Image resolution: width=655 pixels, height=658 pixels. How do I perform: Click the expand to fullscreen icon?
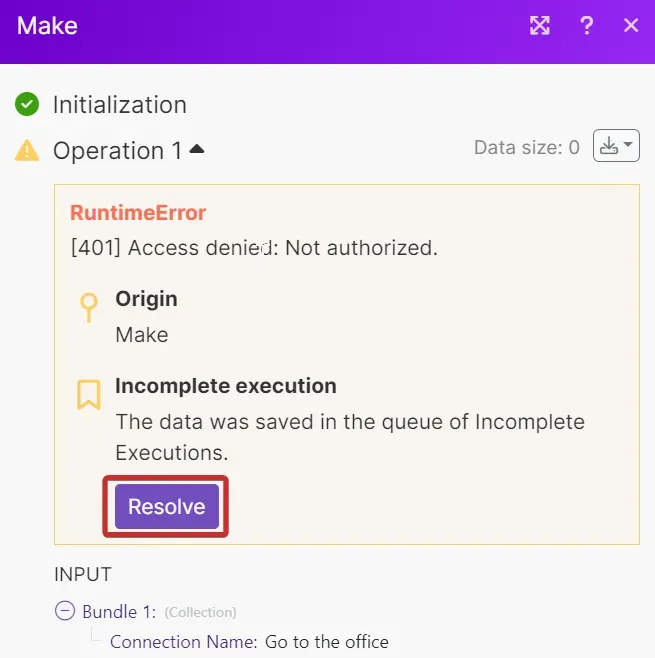pos(540,26)
